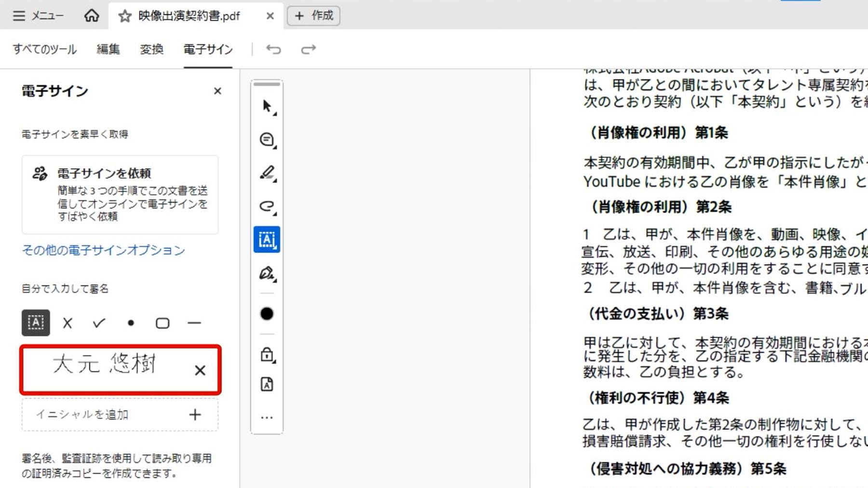
Task: Choose the dot mark tool
Action: (x=131, y=323)
